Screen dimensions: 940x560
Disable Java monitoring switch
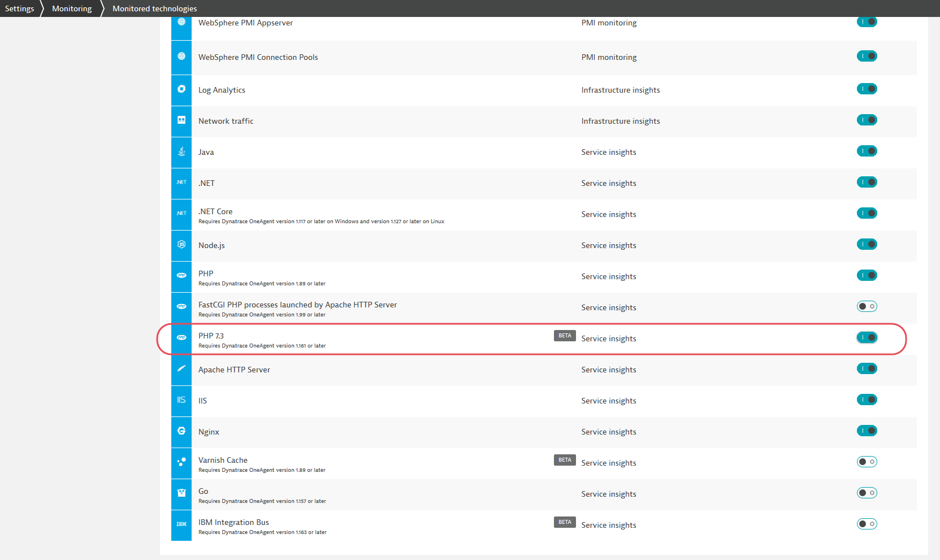pyautogui.click(x=867, y=151)
